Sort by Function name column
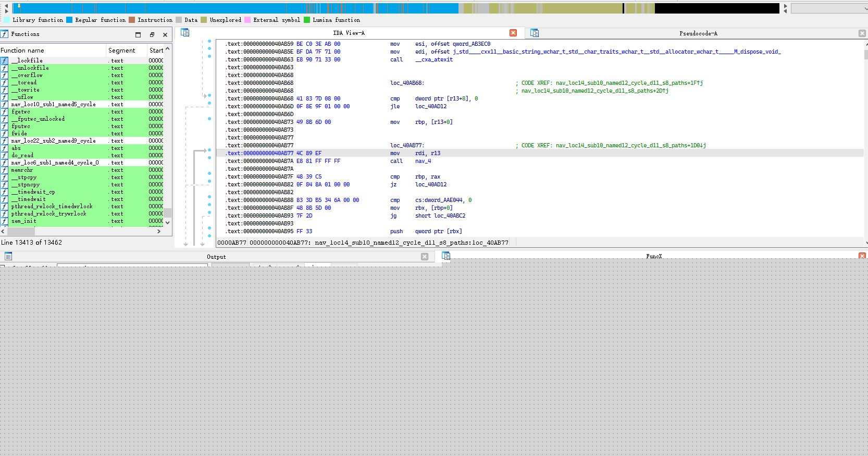This screenshot has height=456, width=868. point(53,50)
